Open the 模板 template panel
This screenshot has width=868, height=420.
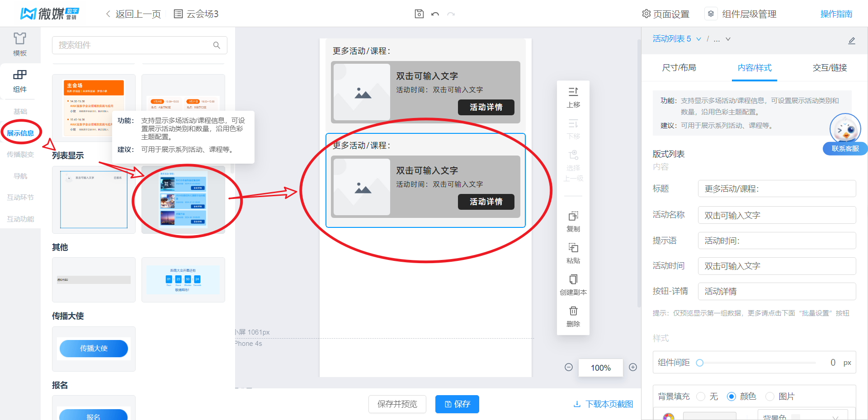coord(20,44)
